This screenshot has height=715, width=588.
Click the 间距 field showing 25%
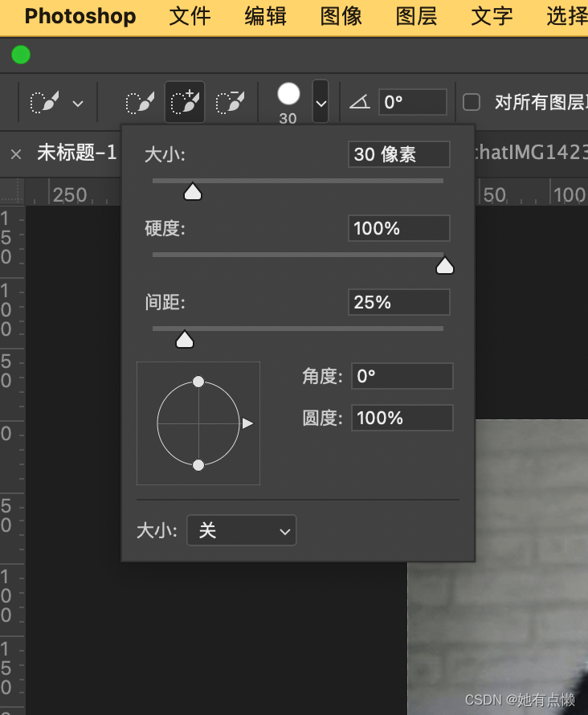(x=399, y=302)
